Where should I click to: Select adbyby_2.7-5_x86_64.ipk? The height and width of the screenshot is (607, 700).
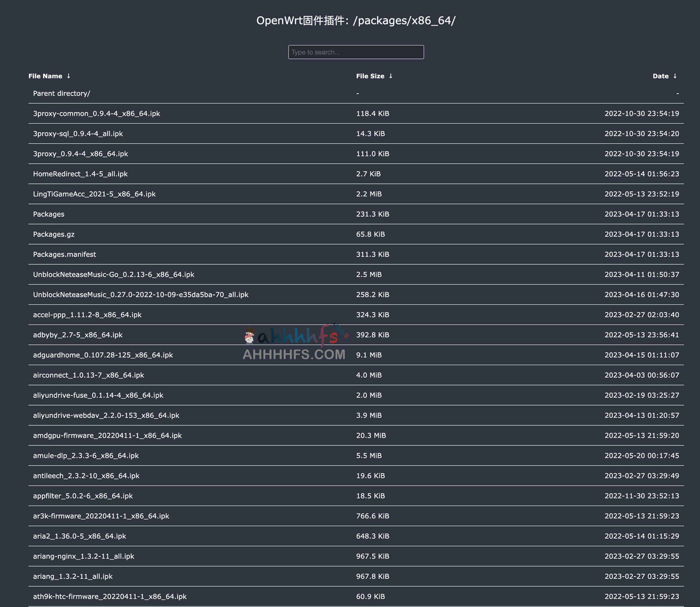click(77, 335)
